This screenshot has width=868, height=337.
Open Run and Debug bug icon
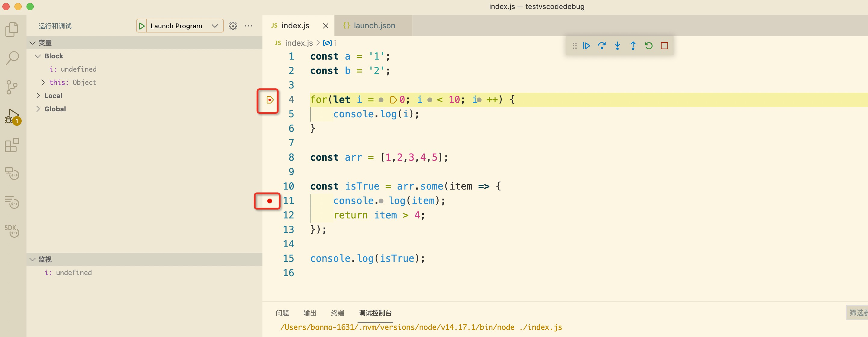pyautogui.click(x=13, y=117)
